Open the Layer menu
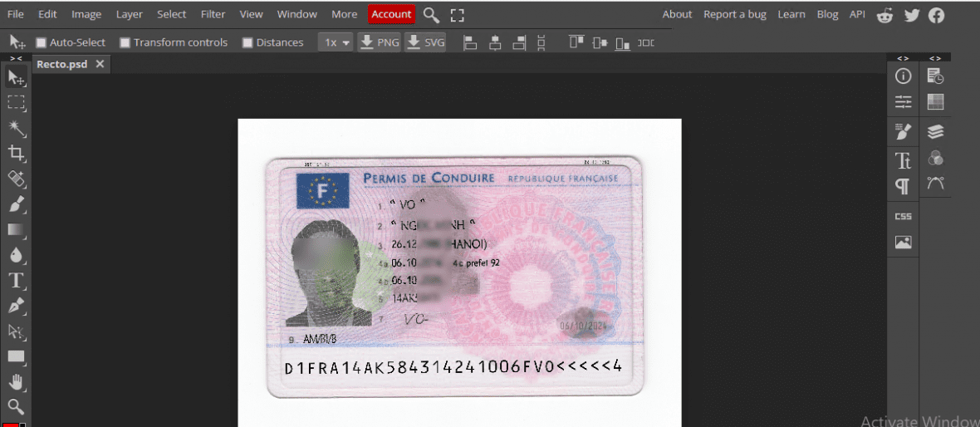 pyautogui.click(x=130, y=14)
